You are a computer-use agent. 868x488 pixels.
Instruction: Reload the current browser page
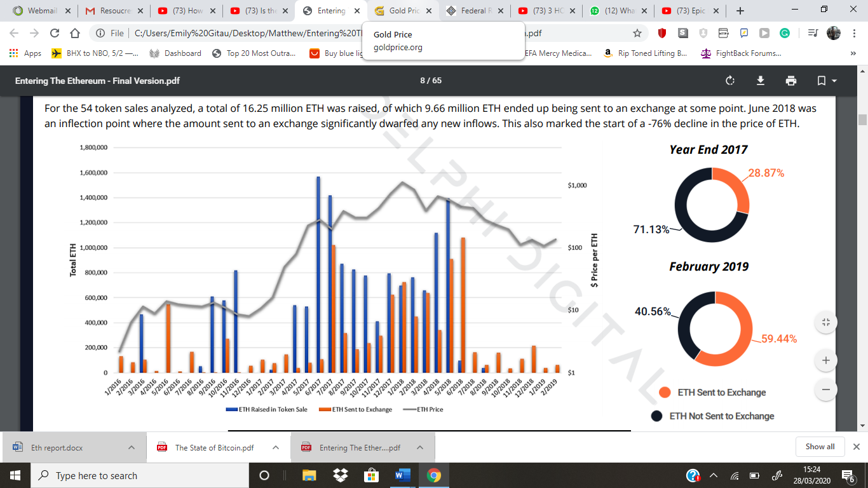(x=55, y=33)
